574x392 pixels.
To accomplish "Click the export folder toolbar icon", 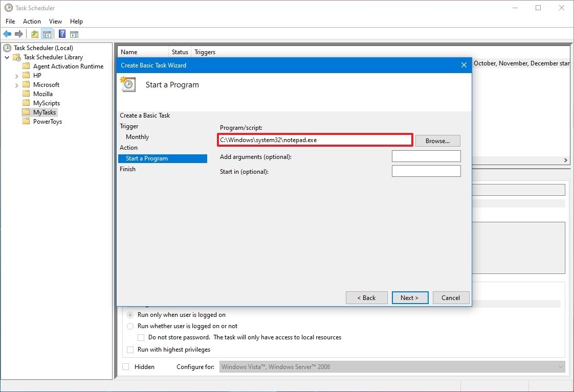I will [34, 34].
